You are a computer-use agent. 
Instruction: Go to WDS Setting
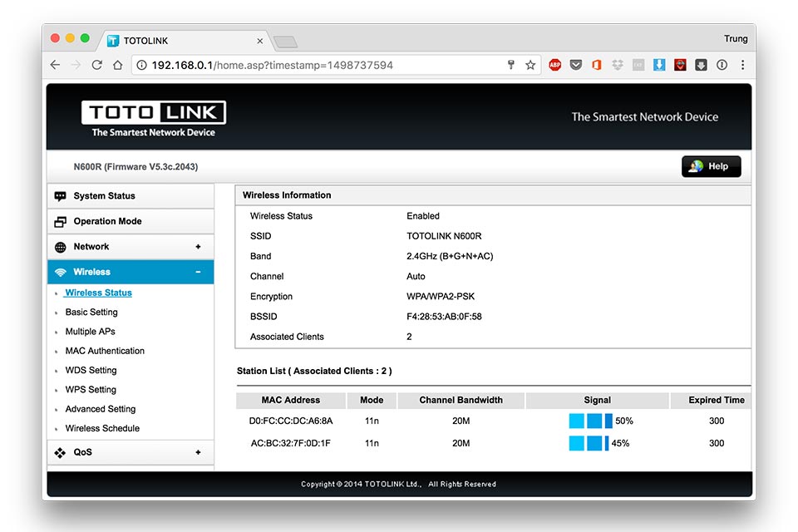[x=91, y=370]
